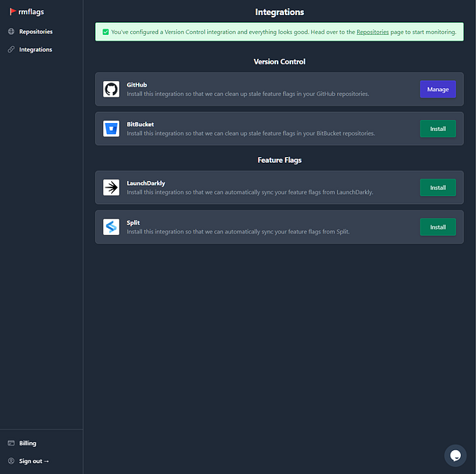Click the LaunchDarkly sync description text

[250, 192]
